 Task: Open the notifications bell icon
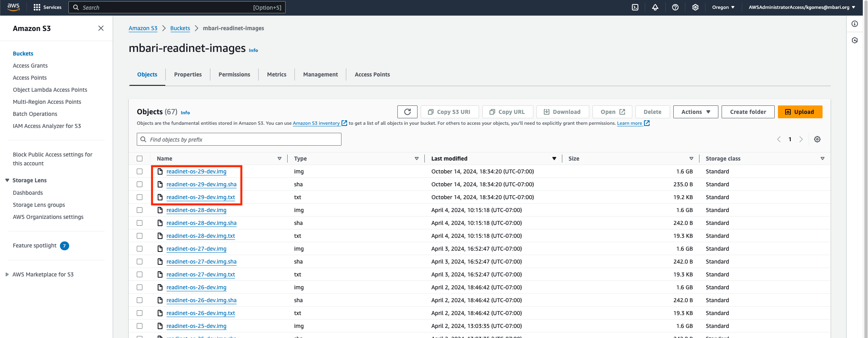655,7
